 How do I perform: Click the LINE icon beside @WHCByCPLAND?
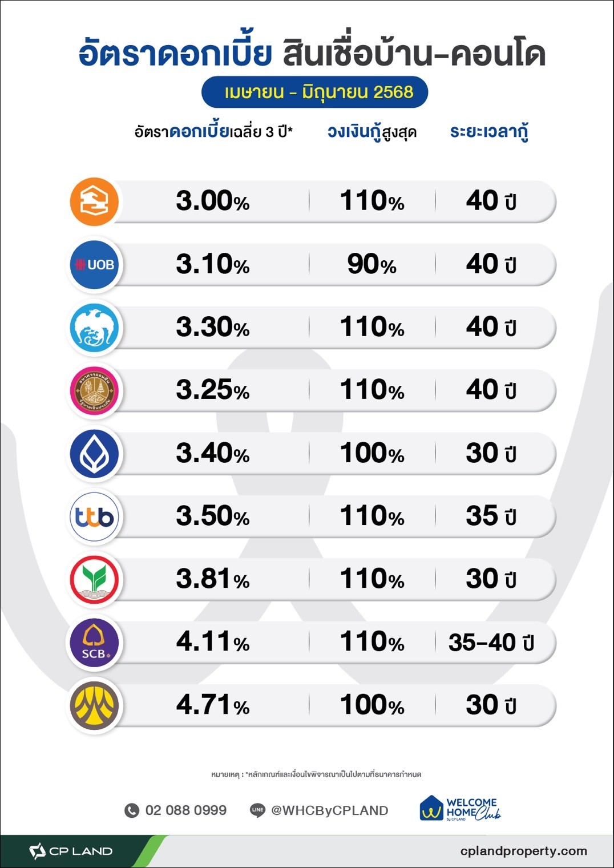pos(257,810)
